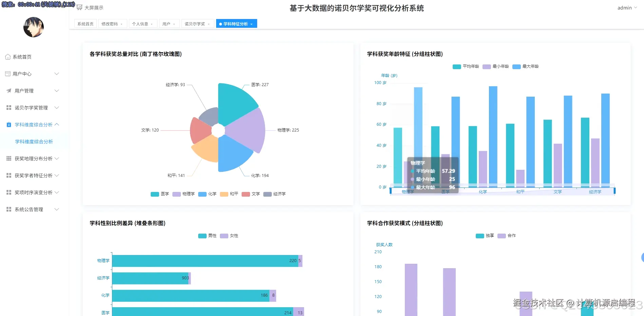Click the age chart zoom slider right handle

tap(614, 191)
